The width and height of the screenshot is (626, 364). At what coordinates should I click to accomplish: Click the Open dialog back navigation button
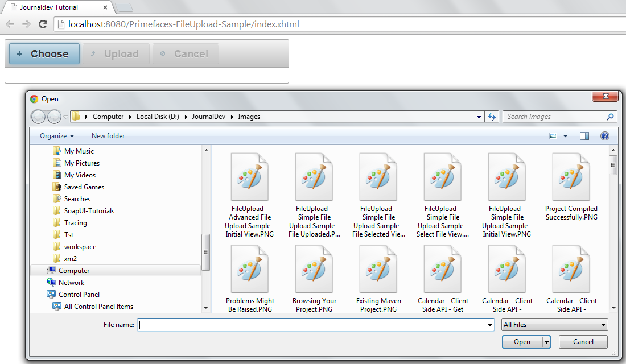(x=38, y=117)
